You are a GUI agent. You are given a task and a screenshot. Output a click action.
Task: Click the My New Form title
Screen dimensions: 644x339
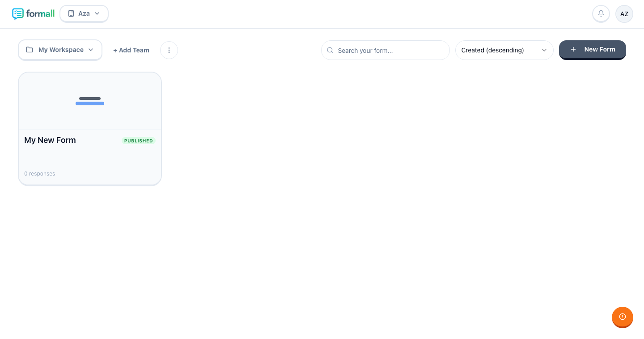(50, 140)
